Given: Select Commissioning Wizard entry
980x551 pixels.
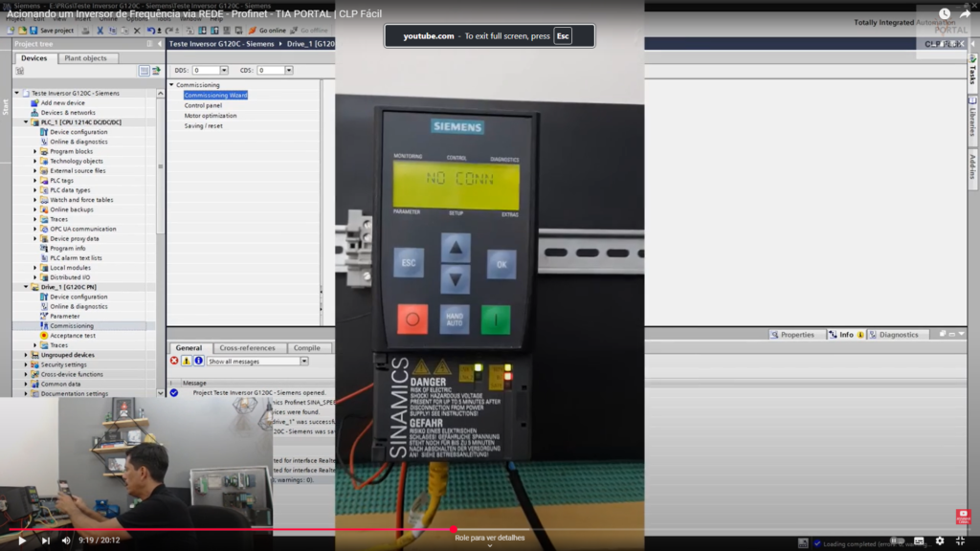Looking at the screenshot, I should click(x=215, y=95).
